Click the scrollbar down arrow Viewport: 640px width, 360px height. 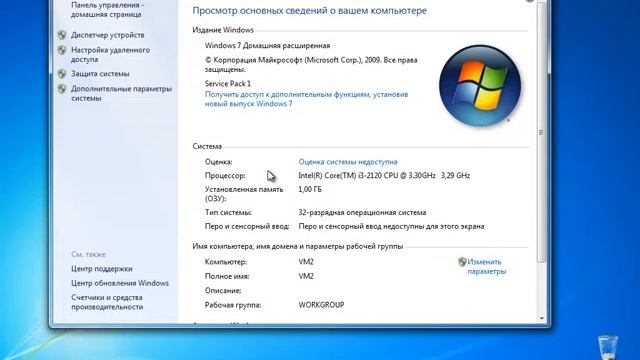[x=542, y=318]
